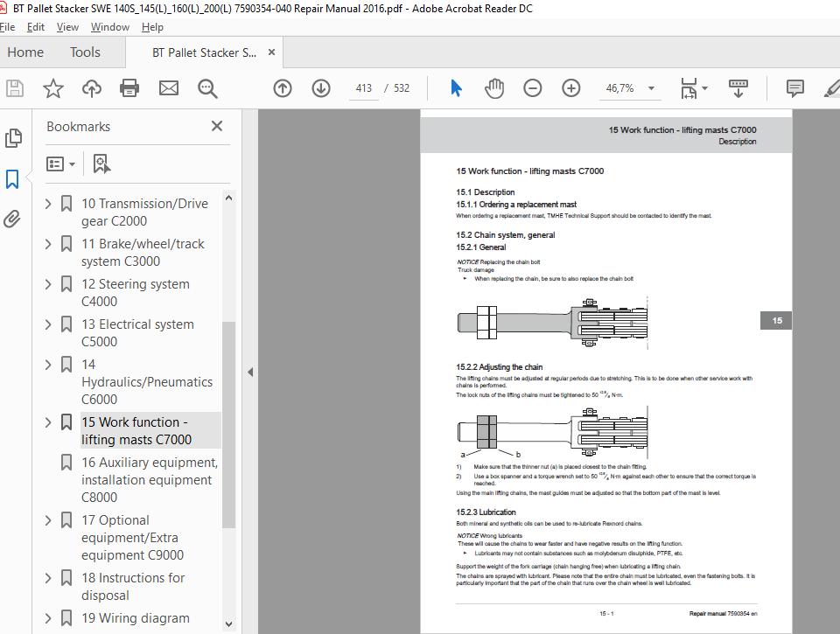Go to next page arrow

click(x=321, y=88)
